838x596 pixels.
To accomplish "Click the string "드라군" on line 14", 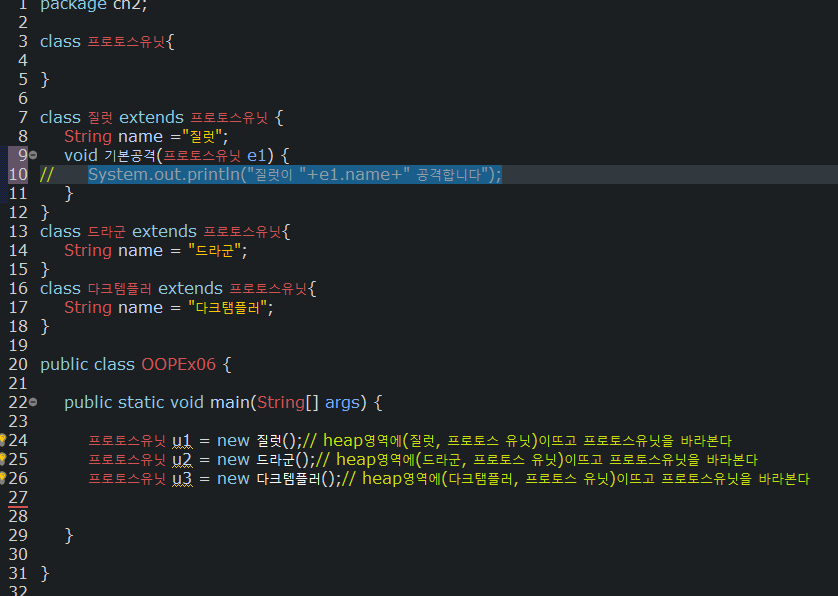I will coord(214,251).
